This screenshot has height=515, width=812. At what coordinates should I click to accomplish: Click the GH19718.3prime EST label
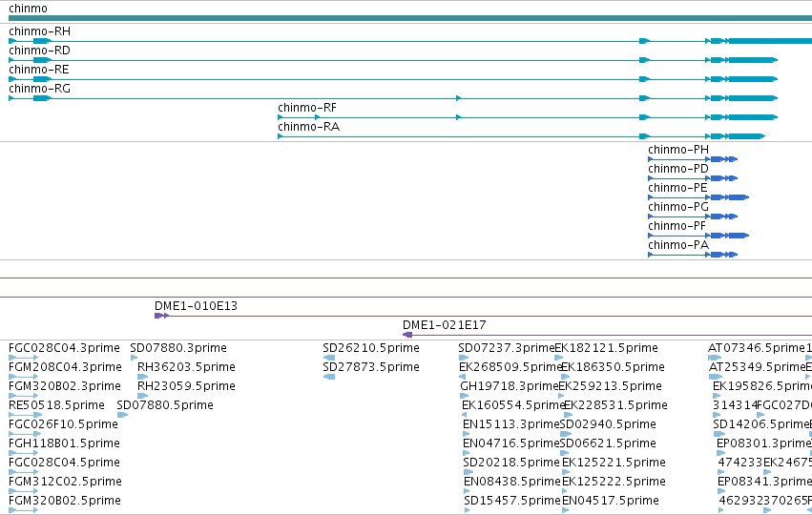coord(510,386)
